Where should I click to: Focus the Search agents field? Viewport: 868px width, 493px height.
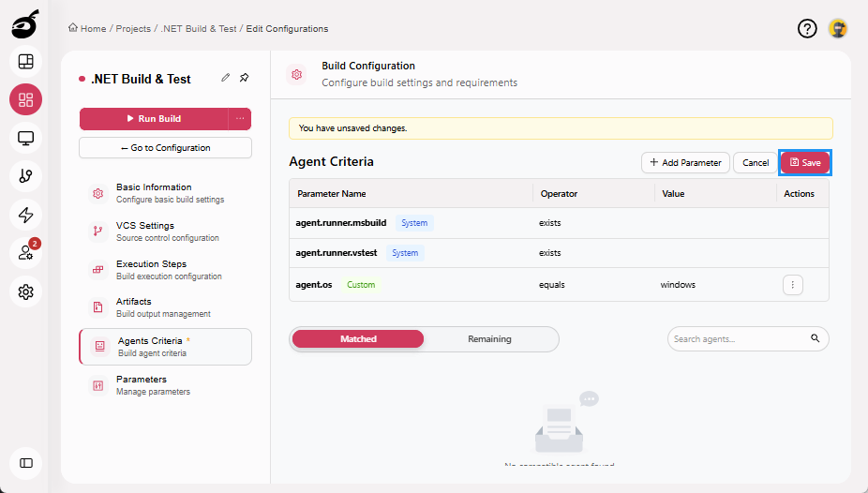point(748,338)
